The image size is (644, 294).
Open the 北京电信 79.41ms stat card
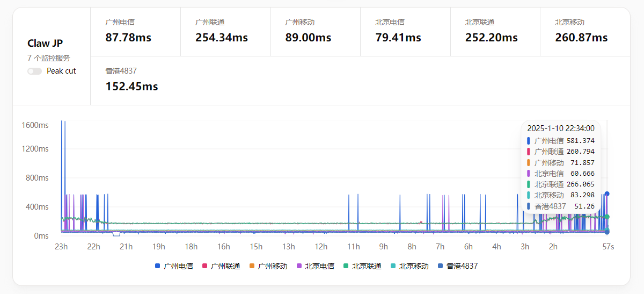tap(405, 32)
